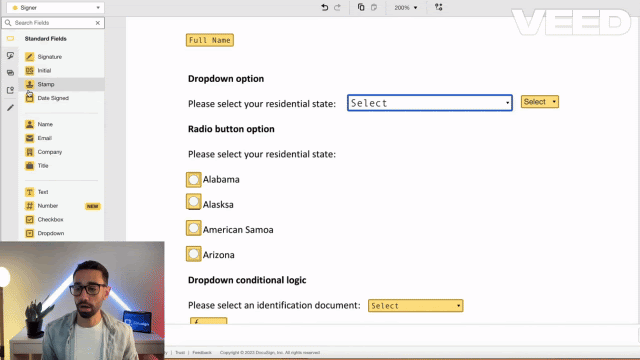
Task: Choose the Initial field icon
Action: (x=29, y=71)
